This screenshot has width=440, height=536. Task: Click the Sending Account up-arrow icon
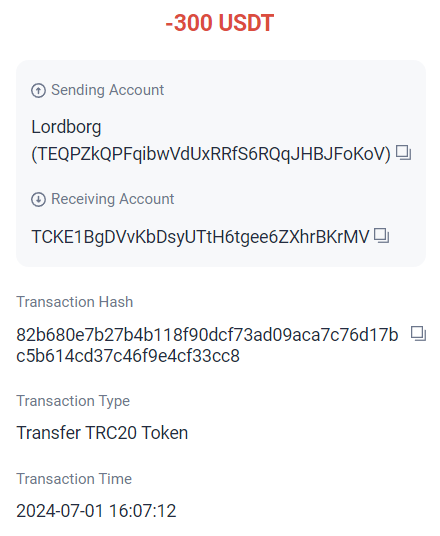coord(38,91)
